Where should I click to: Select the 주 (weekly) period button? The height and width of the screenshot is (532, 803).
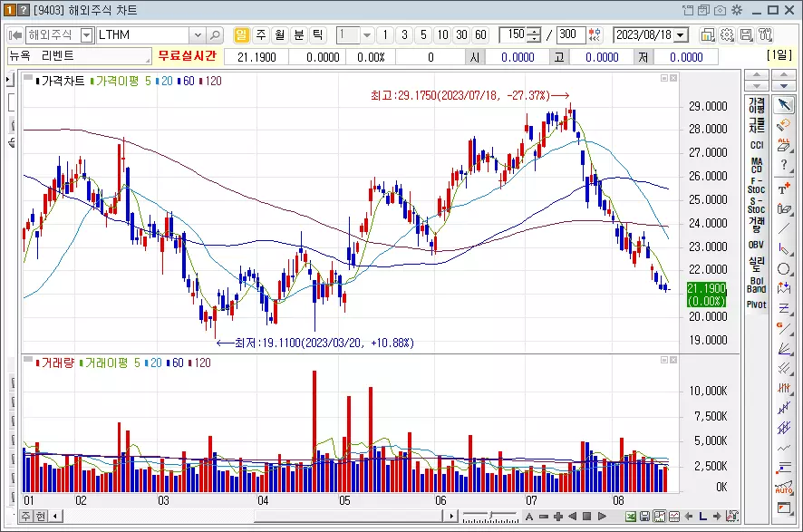point(261,34)
